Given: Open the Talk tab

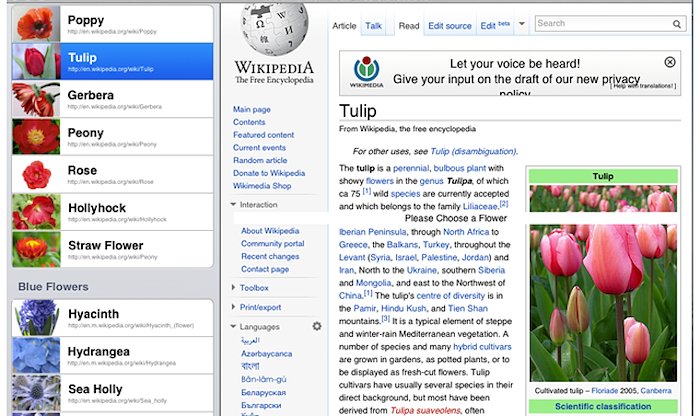Looking at the screenshot, I should pyautogui.click(x=373, y=26).
